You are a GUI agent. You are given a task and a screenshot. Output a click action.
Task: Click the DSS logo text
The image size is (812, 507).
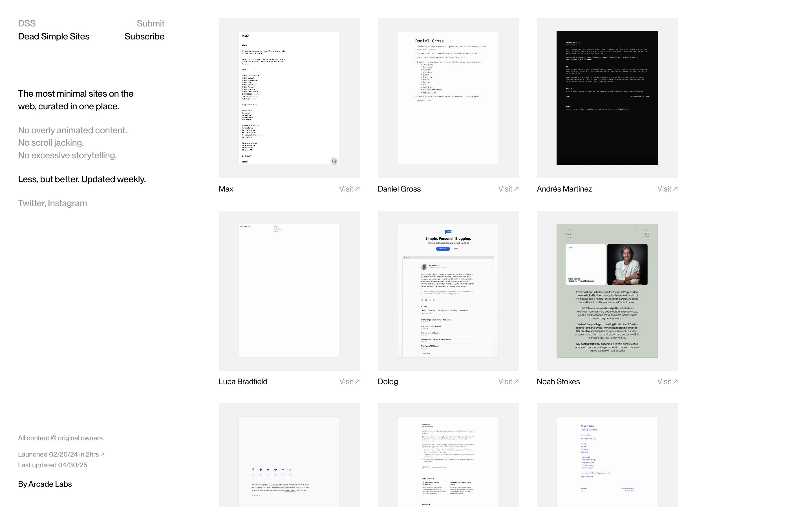click(x=27, y=23)
